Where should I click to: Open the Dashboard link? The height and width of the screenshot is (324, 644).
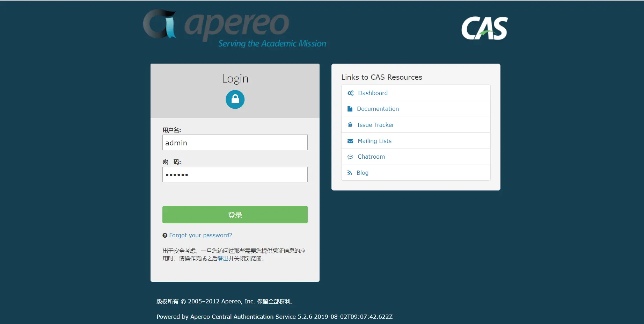(373, 93)
